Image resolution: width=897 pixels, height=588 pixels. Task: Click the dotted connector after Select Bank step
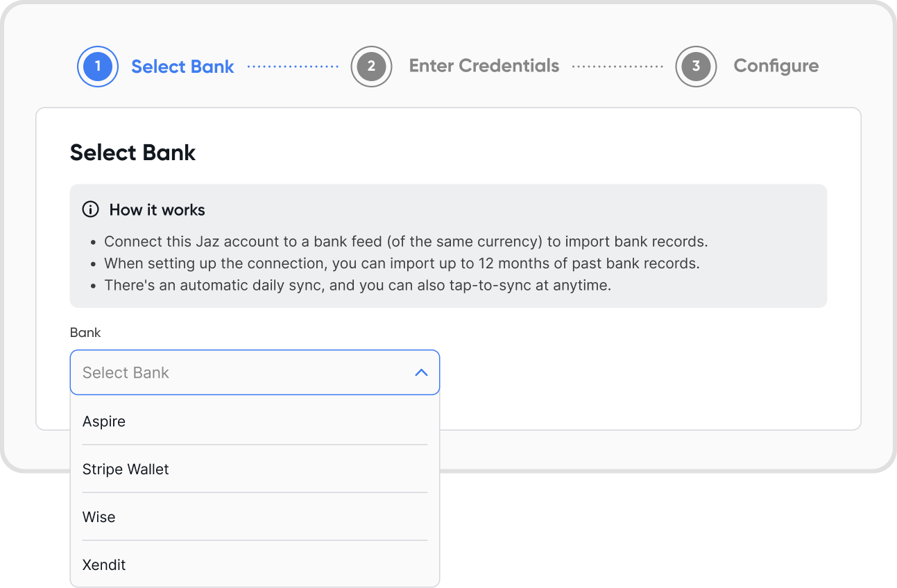[293, 67]
